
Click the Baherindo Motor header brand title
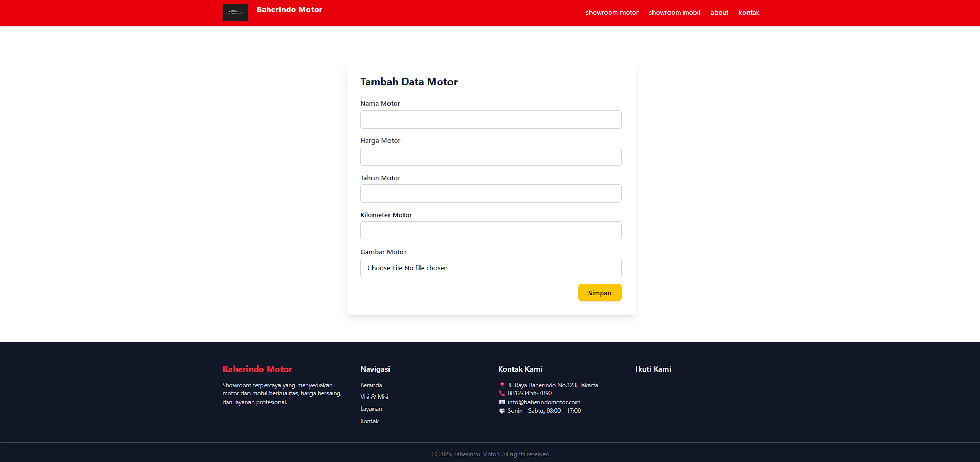tap(289, 10)
